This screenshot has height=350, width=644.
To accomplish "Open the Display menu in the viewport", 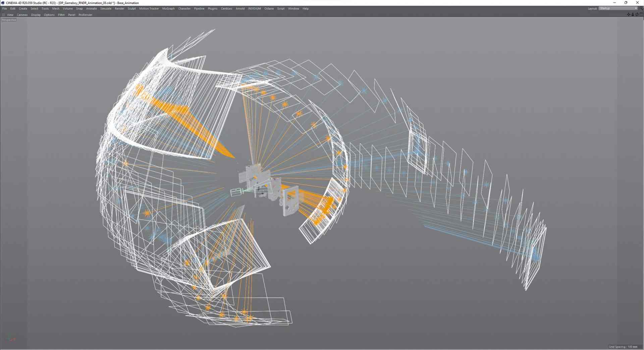I will (36, 15).
